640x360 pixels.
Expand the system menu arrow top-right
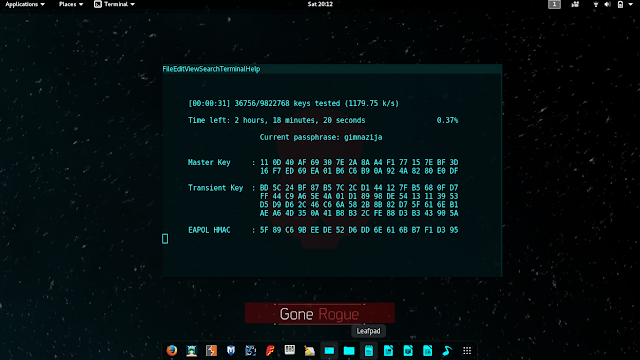(631, 4)
